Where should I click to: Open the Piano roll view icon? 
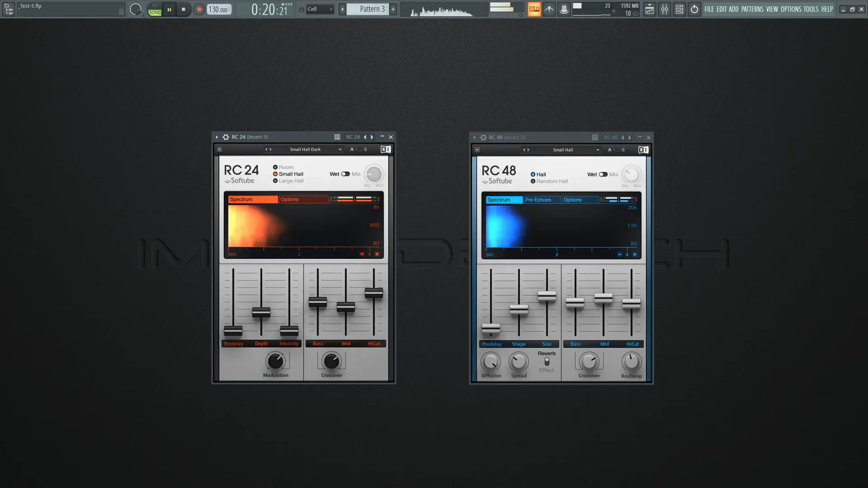click(x=679, y=9)
